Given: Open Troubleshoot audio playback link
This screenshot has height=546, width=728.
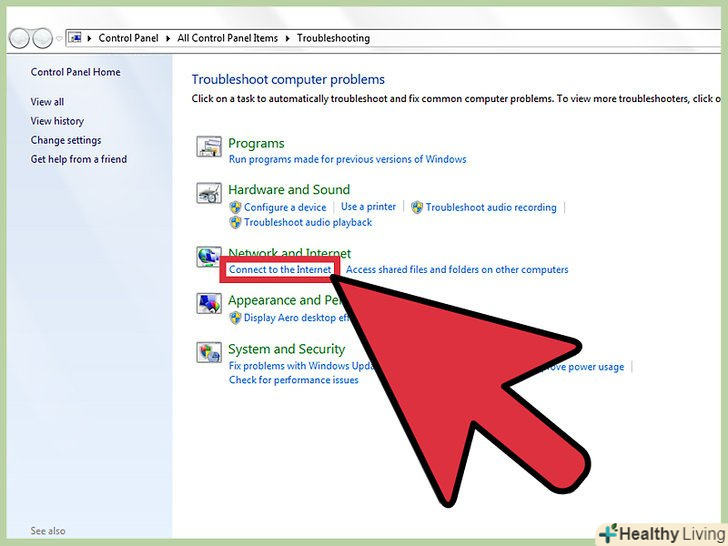Looking at the screenshot, I should point(308,222).
